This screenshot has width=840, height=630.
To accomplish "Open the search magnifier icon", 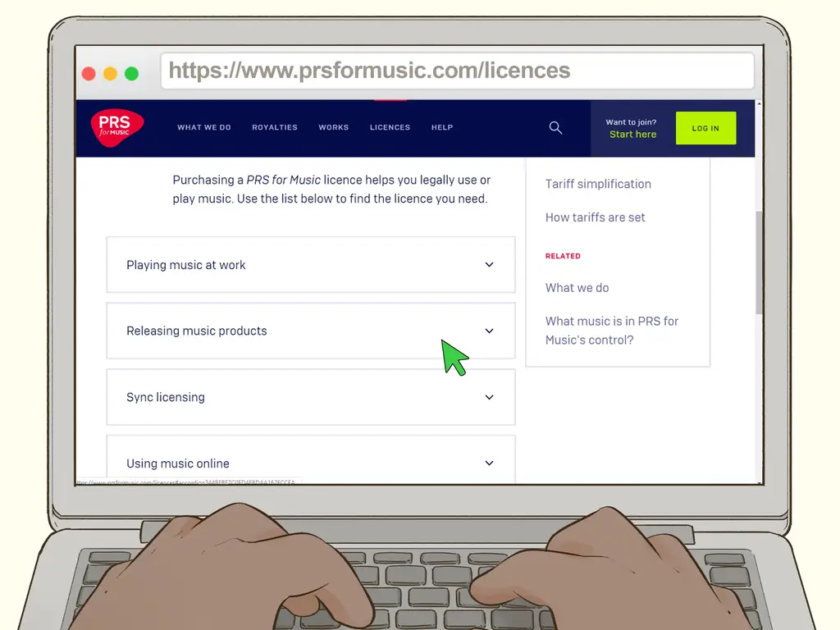I will [555, 127].
